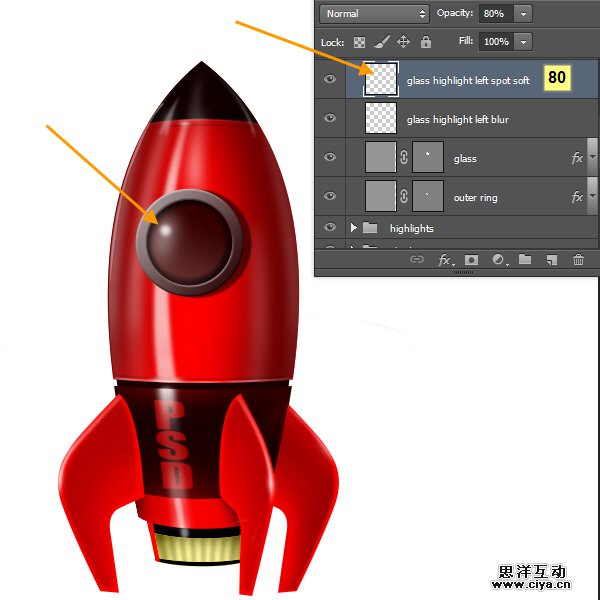Select the layer name outer ring

click(x=475, y=197)
